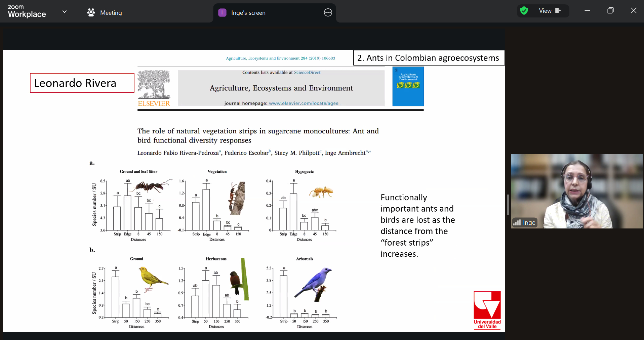
Task: Click the Zoom Workplace logo
Action: 27,11
